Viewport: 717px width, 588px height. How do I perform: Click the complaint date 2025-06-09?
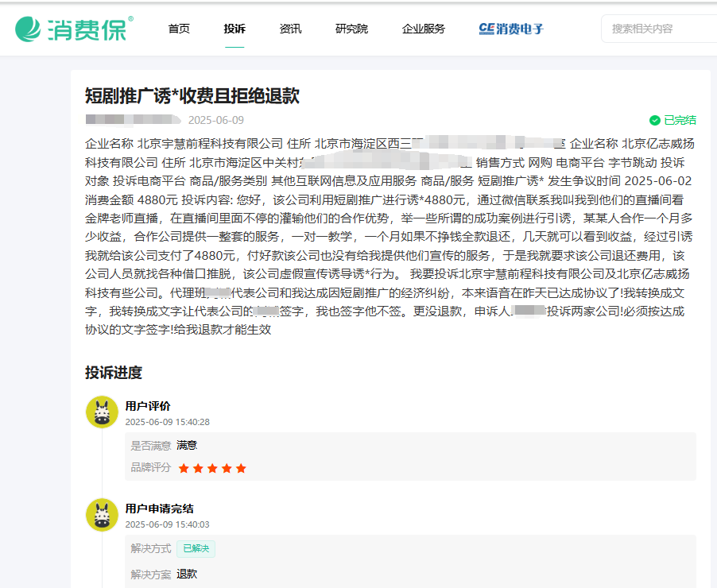[216, 120]
